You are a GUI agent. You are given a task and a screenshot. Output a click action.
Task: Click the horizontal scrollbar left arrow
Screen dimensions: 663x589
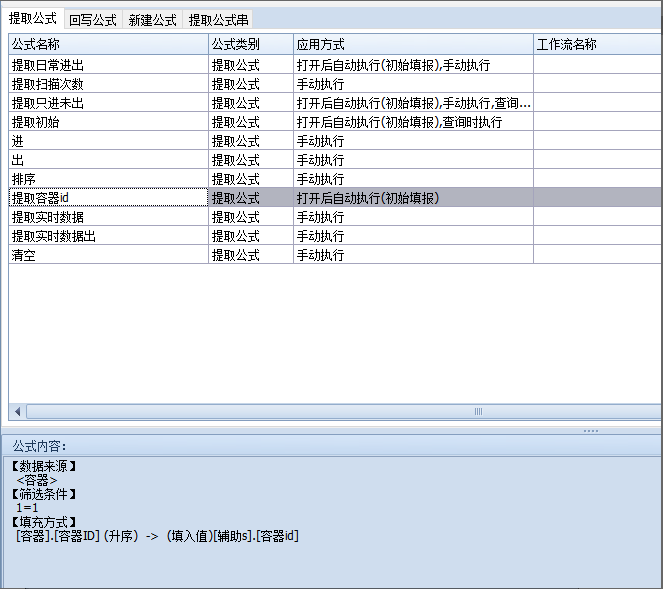[x=16, y=411]
